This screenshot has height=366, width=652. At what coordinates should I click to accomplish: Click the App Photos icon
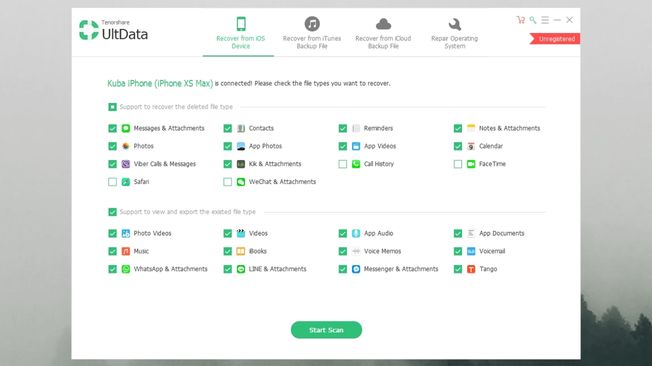[241, 146]
